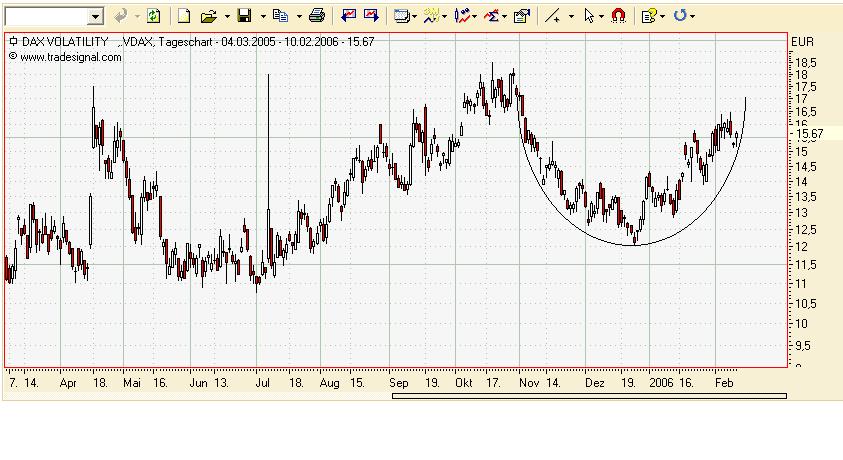Viewport: 843px width, 460px height.
Task: Open the lightbulb tips dropdown arrow
Action: [662, 17]
